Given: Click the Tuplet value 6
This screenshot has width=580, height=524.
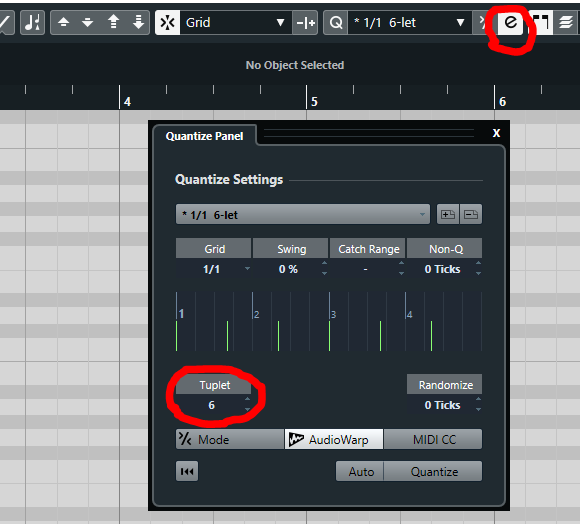Looking at the screenshot, I should (x=211, y=405).
